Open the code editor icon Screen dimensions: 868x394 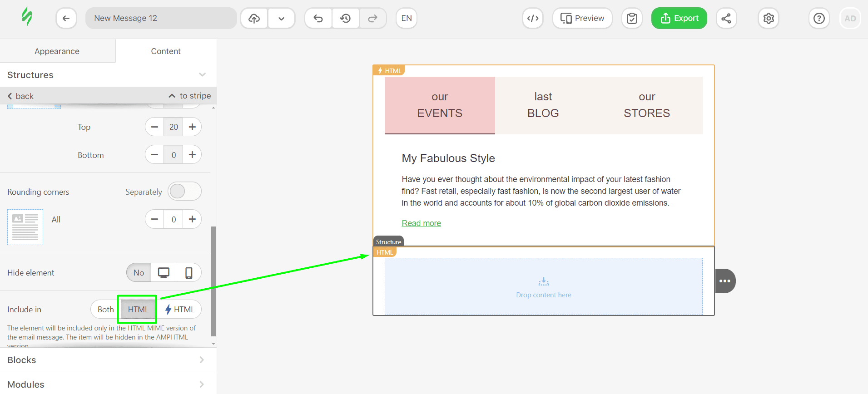click(533, 18)
